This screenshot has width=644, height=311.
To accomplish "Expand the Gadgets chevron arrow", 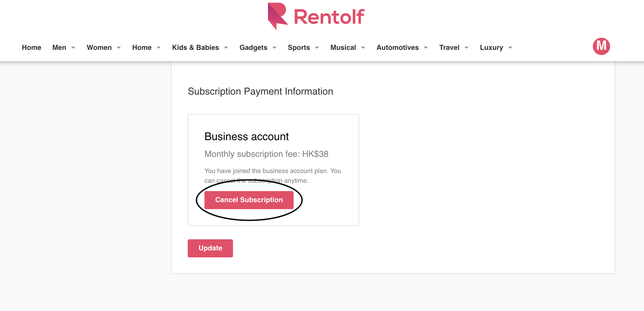I will (x=274, y=47).
